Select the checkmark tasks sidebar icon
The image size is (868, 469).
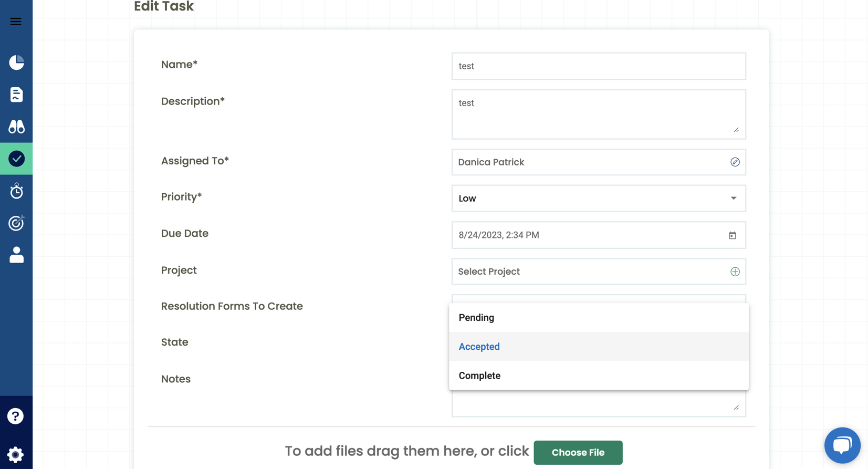pyautogui.click(x=16, y=159)
